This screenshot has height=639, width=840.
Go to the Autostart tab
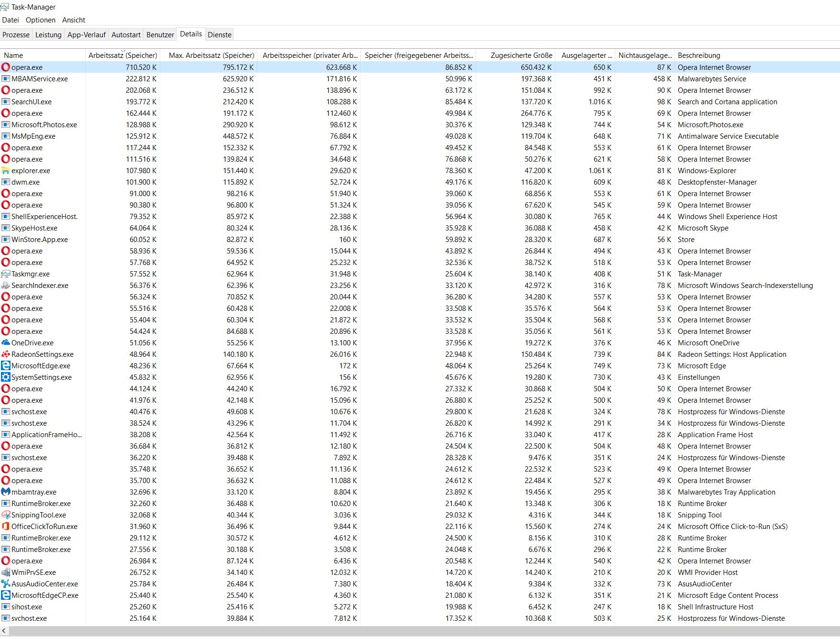tap(126, 34)
